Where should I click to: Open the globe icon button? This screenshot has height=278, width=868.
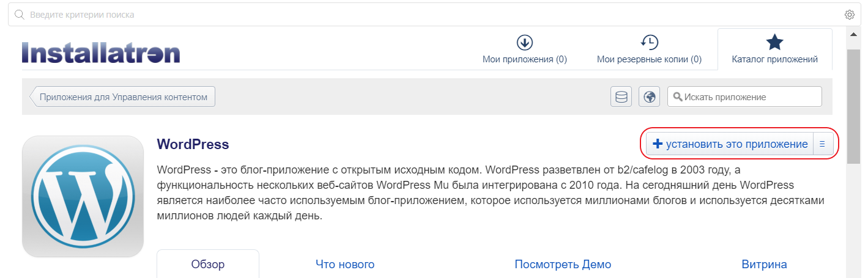point(649,97)
